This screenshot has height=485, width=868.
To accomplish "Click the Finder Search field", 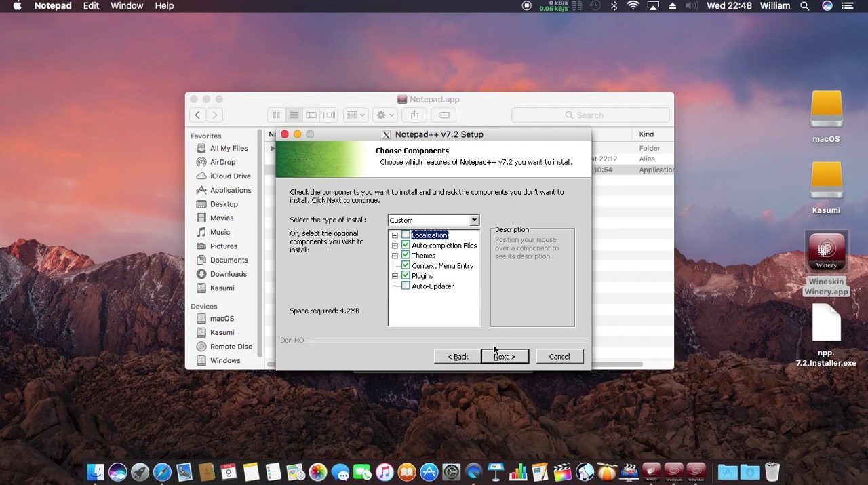I will point(590,115).
